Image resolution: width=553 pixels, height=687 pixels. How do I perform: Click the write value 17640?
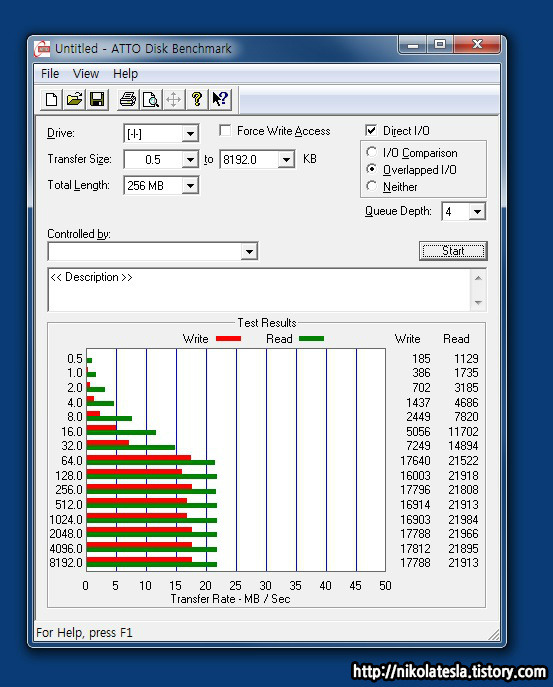coord(415,461)
